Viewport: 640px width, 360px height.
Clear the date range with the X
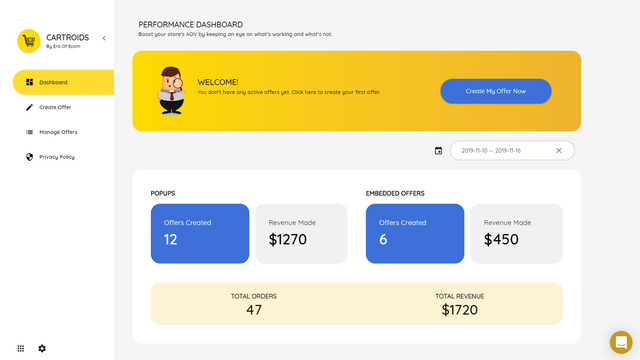point(559,151)
